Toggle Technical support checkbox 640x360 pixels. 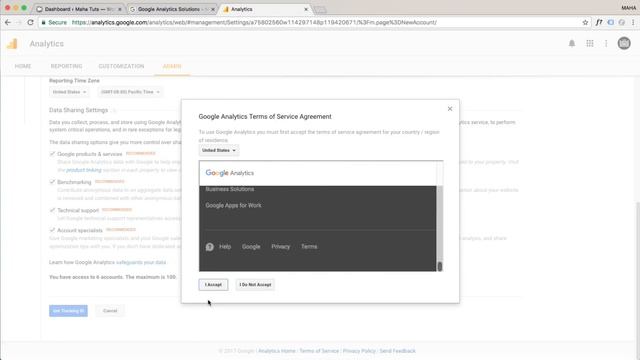(52, 210)
